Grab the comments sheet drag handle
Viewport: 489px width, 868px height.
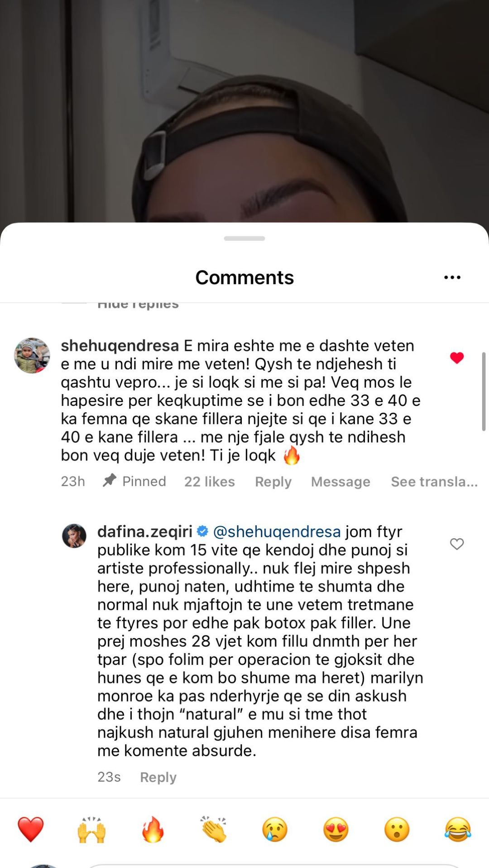(x=244, y=238)
